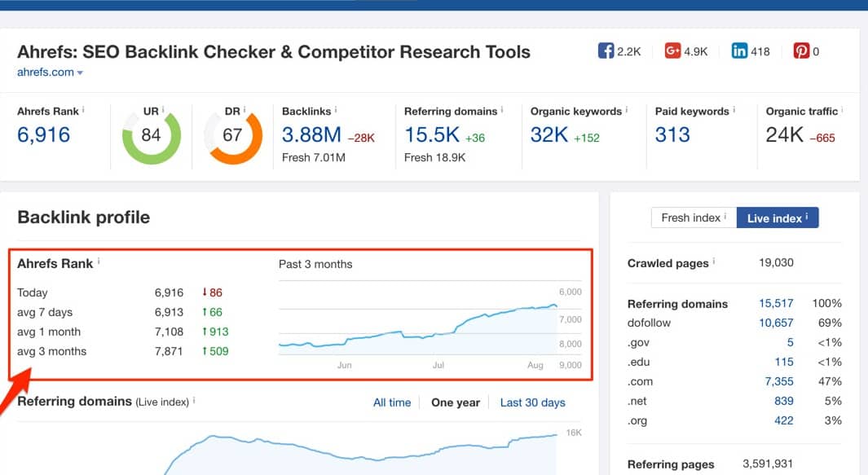Click the avg 1 month value 7,108
The image size is (868, 475).
(169, 332)
